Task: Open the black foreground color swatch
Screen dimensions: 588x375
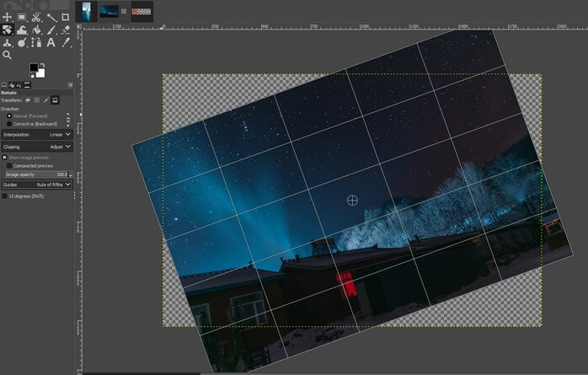Action: 34,67
